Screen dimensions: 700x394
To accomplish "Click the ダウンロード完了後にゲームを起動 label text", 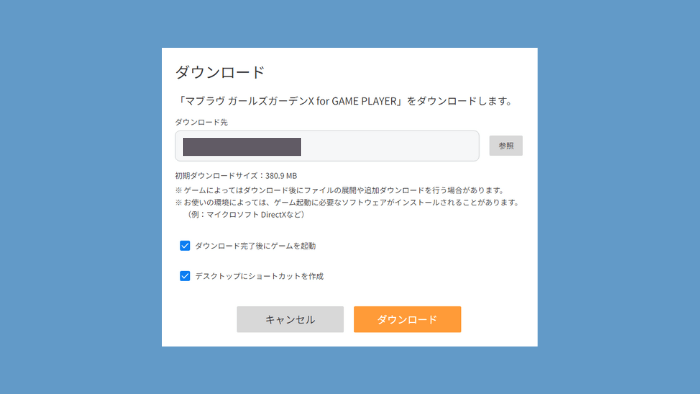I will pos(255,246).
